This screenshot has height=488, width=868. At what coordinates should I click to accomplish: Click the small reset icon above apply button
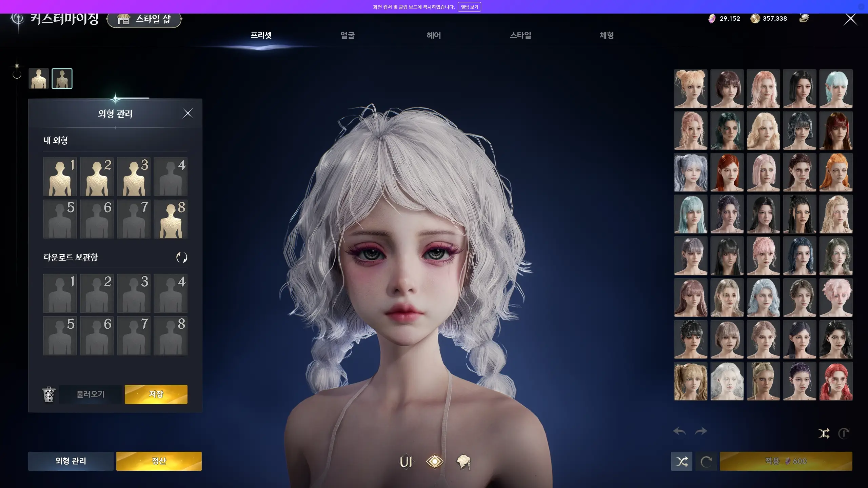(x=844, y=433)
